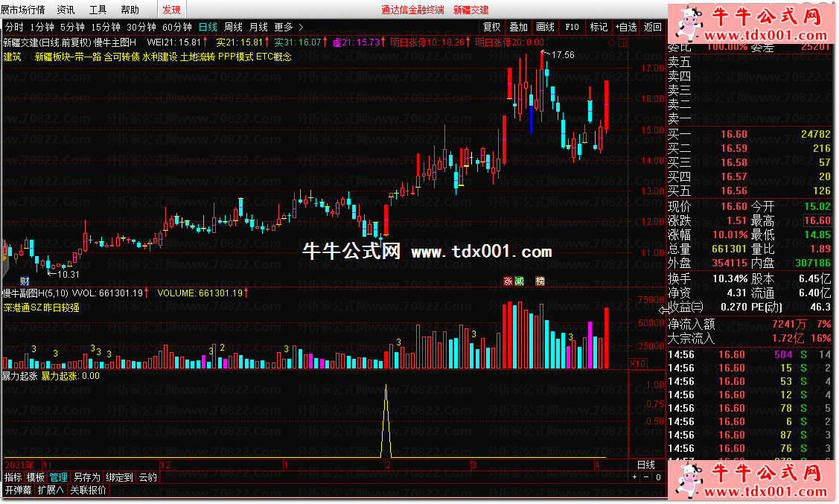The height and width of the screenshot is (504, 839).
Task: Switch to 周线 period
Action: 233,27
